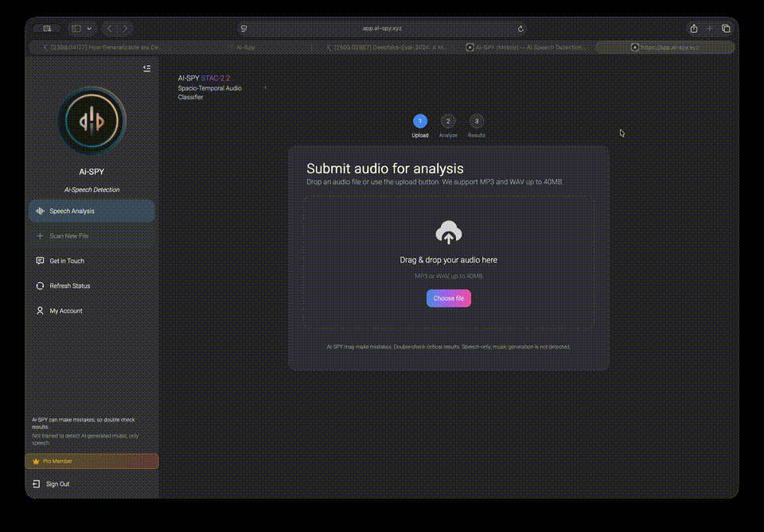Click the 'Spacio-Temporal Audio Classifier' subtitle
764x532 pixels.
(x=209, y=92)
